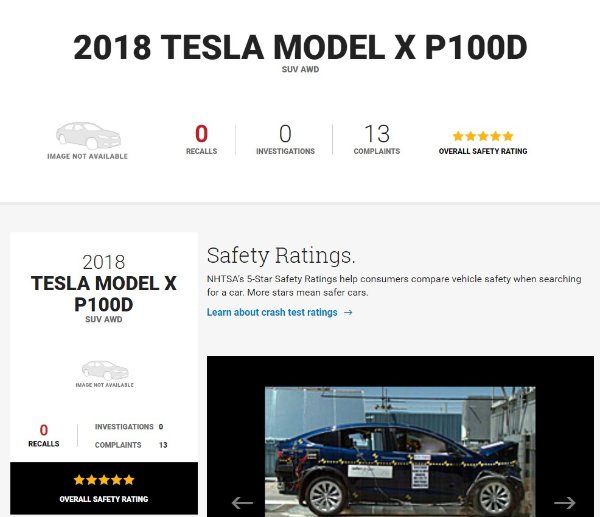This screenshot has height=517, width=600.
Task: Advance to next slide with right arrow
Action: click(x=564, y=502)
